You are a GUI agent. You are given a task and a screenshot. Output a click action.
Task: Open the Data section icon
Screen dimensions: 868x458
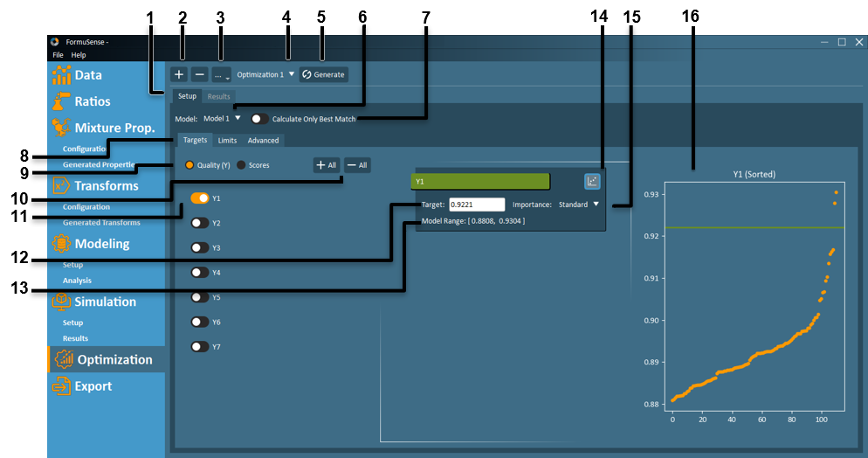[x=61, y=75]
